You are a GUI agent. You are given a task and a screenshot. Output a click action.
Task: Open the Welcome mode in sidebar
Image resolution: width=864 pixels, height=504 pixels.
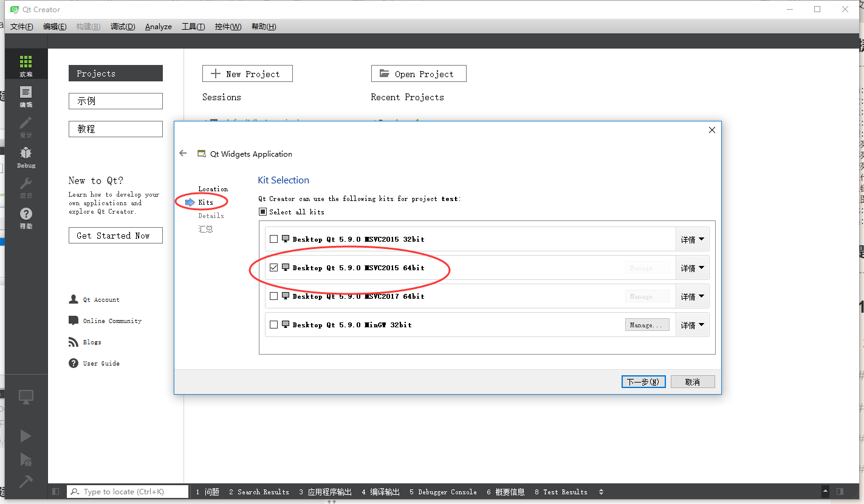coord(26,64)
